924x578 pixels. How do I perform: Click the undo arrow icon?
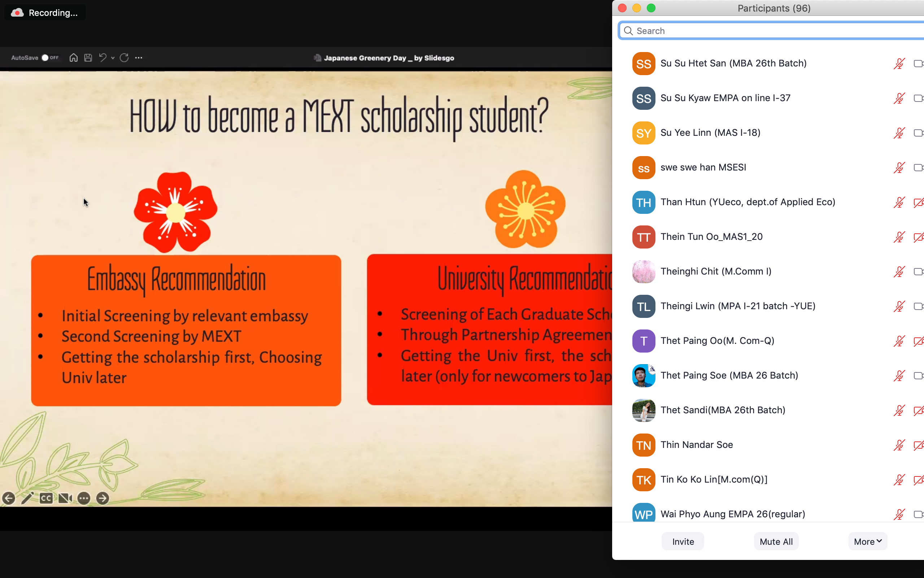click(103, 58)
